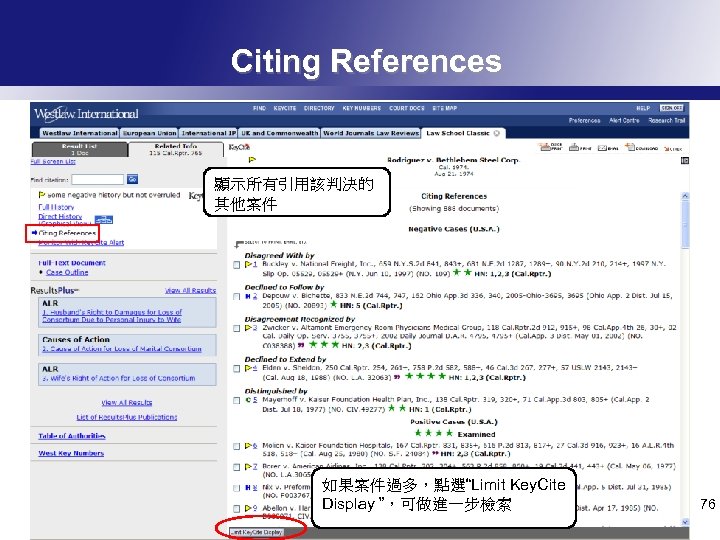720x540 pixels.
Task: Click the blue H icon of result 8
Action: click(x=248, y=488)
